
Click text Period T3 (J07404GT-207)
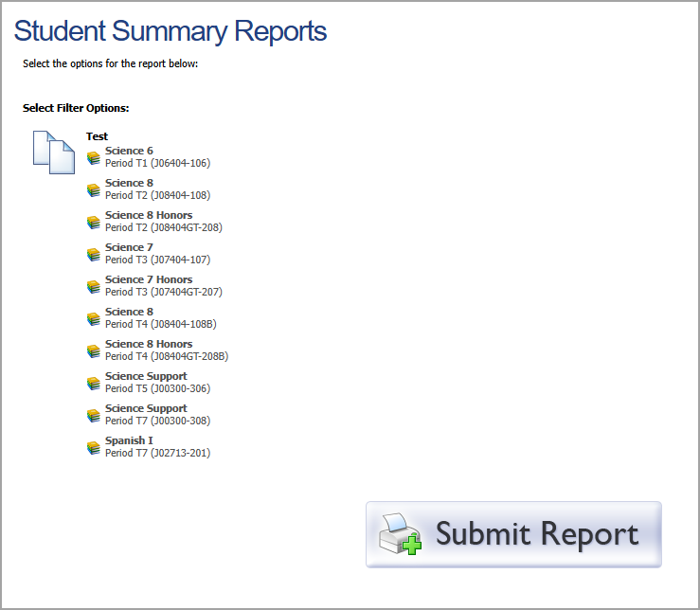pyautogui.click(x=163, y=292)
